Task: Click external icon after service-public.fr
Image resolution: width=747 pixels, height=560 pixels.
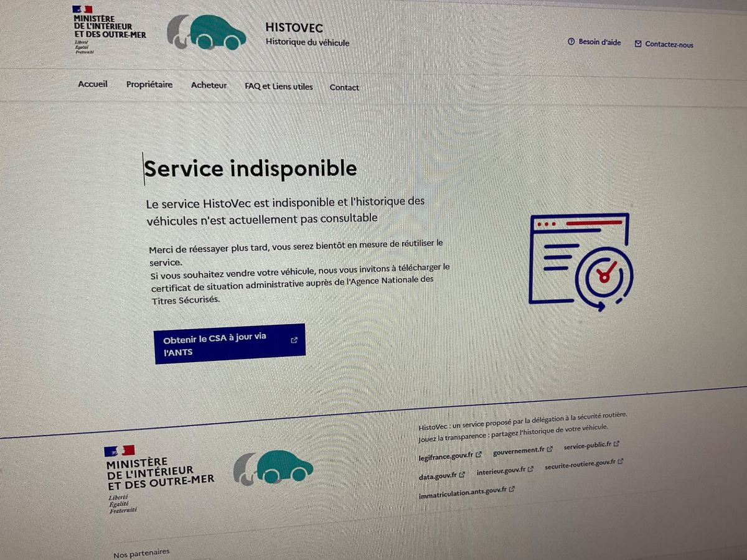Action: (x=616, y=444)
